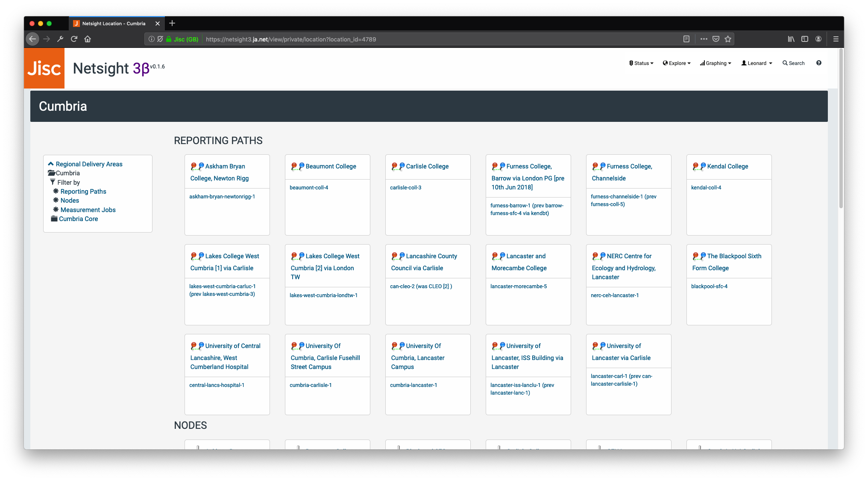Click the Kendal College pin icons

click(x=699, y=166)
